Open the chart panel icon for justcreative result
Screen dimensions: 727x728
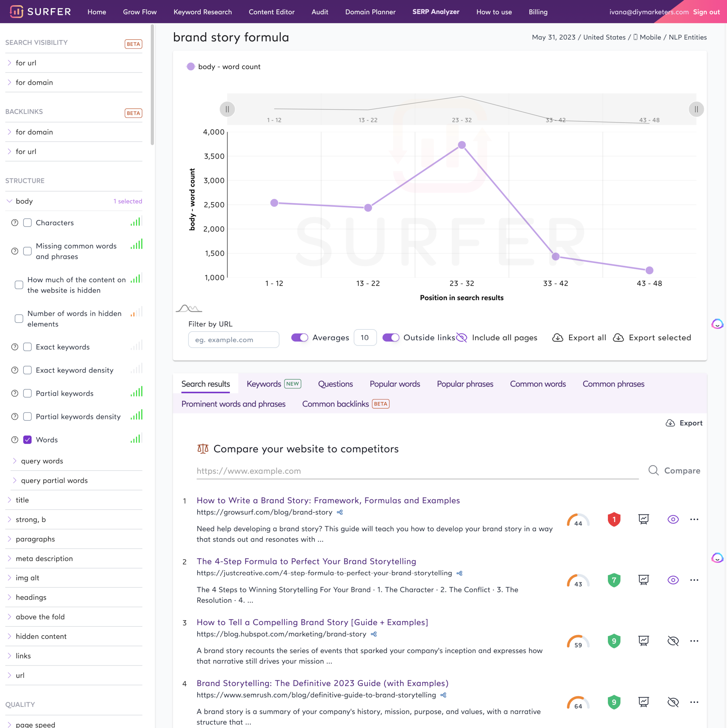click(x=644, y=580)
